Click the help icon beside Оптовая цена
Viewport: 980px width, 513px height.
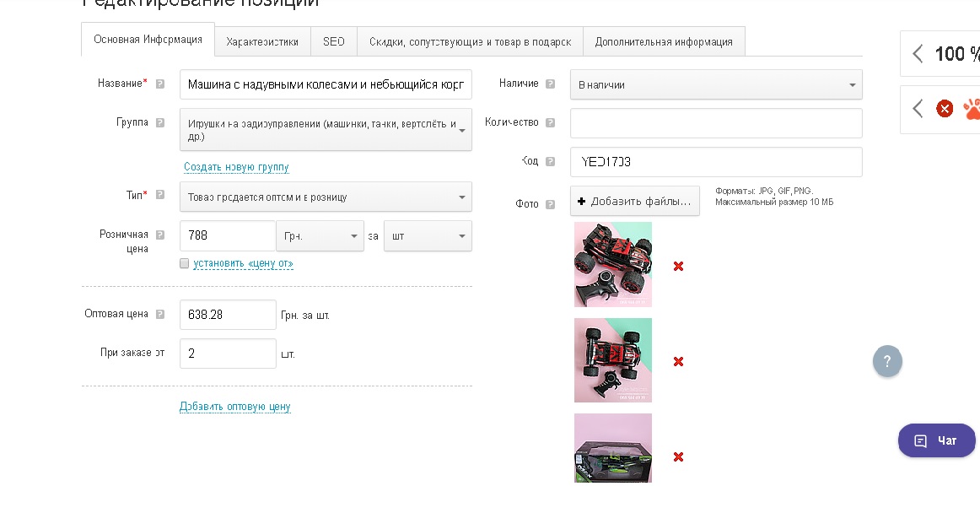(x=160, y=314)
